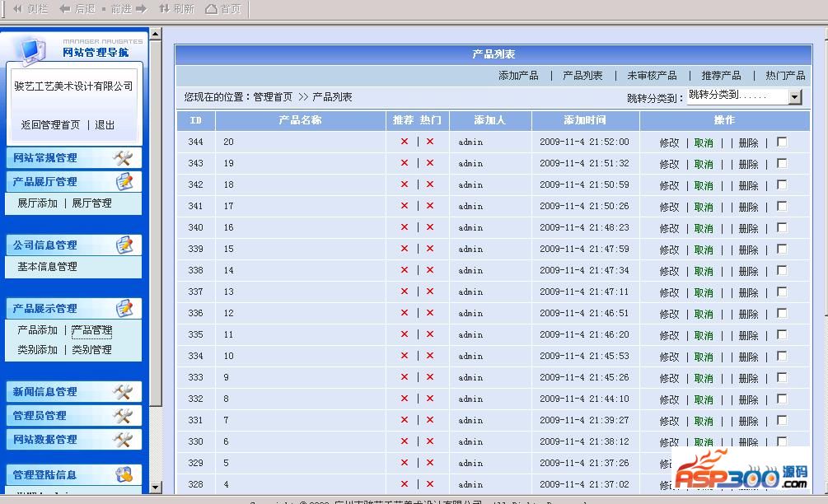Click 首页 home in the toolbar
This screenshot has height=504, width=828.
click(222, 9)
